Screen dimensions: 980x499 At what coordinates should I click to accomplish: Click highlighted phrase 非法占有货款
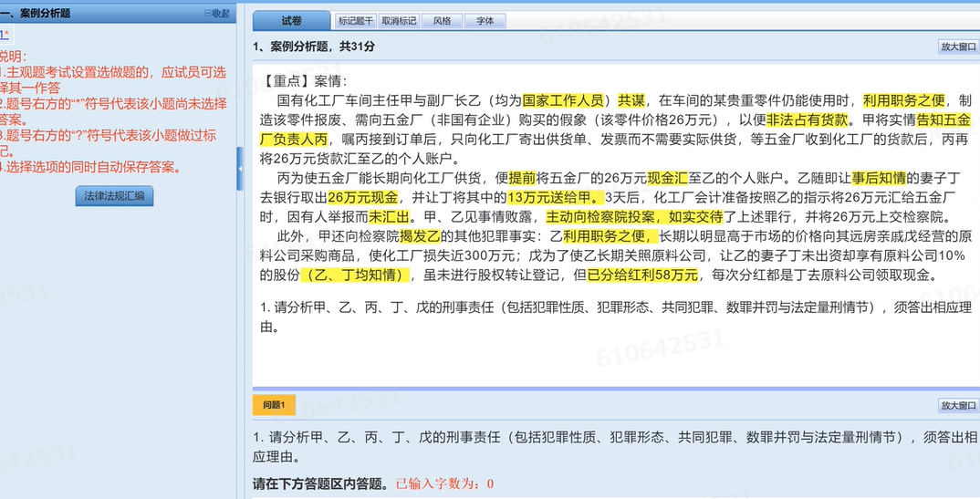807,120
